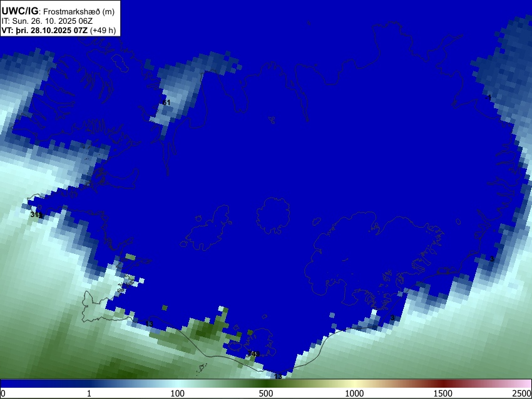This screenshot has height=399, width=532.
Task: Click the '61' value label on the map
Action: tap(166, 103)
